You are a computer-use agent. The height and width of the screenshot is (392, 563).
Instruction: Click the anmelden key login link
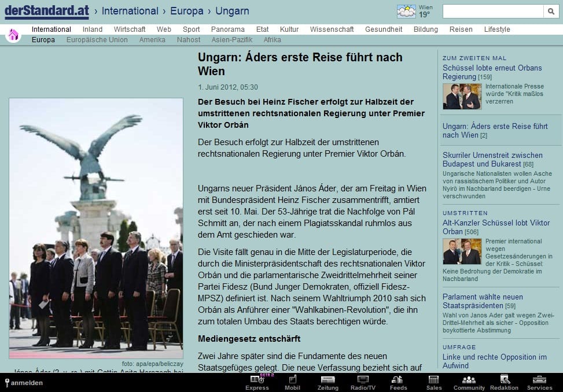(24, 383)
